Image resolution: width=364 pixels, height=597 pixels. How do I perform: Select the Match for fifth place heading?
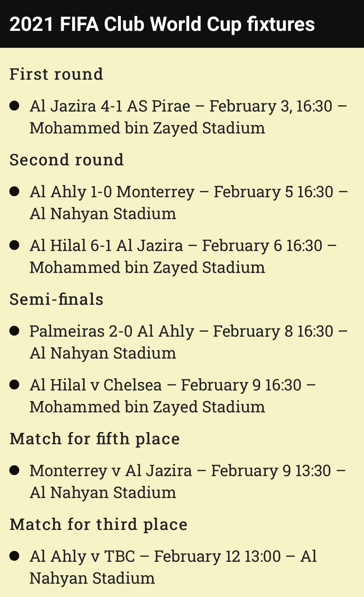point(95,439)
